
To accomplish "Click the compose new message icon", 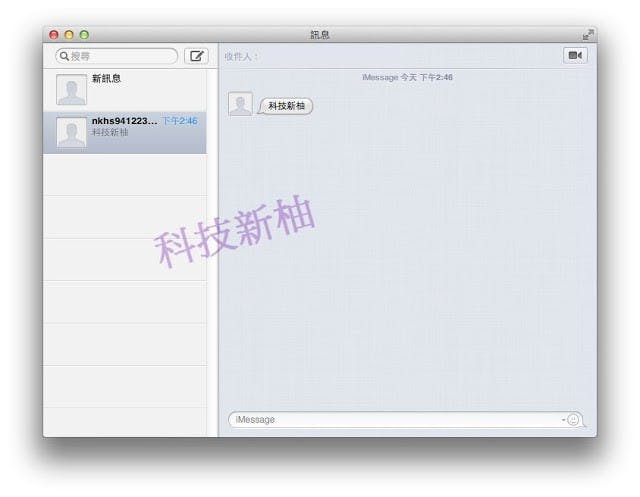I will 196,56.
